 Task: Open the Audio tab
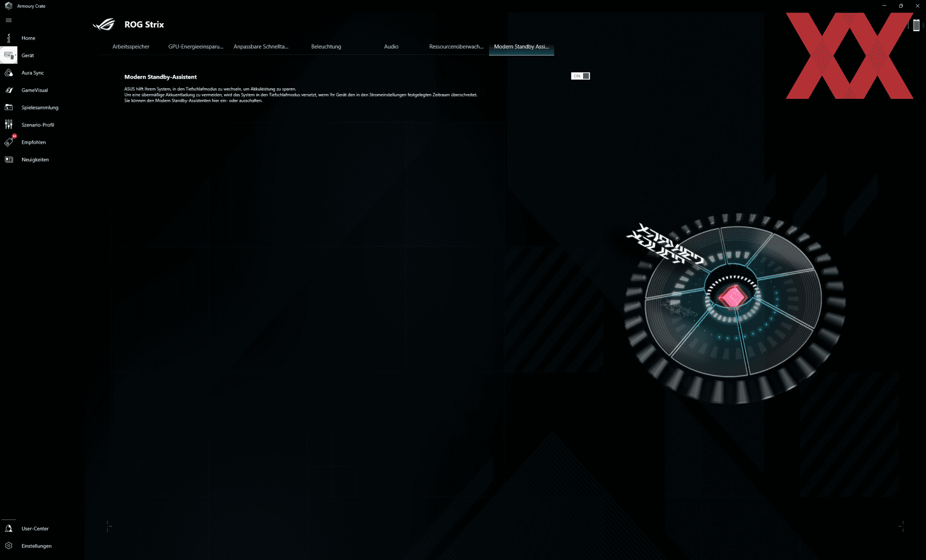(391, 47)
